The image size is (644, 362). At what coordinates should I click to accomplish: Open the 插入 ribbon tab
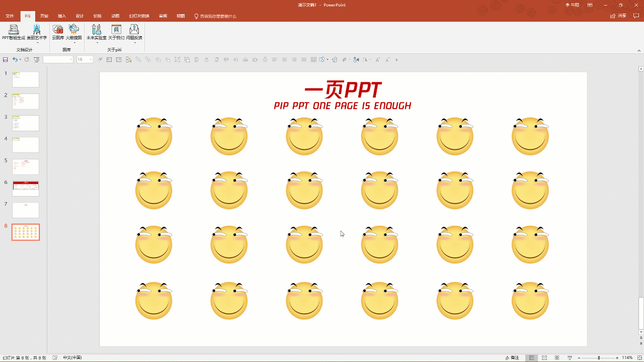point(62,16)
